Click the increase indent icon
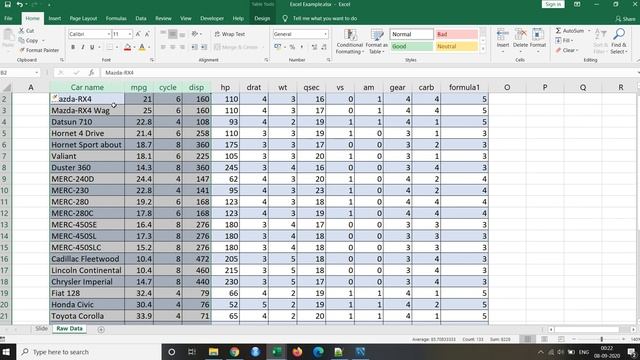Screen dimensions: 640x360 coord(204,47)
